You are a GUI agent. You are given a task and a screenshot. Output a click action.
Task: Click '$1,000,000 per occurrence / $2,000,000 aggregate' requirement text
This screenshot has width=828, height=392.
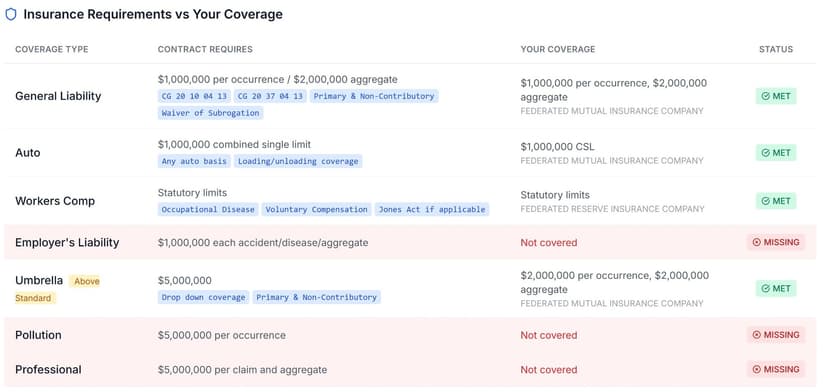tap(278, 80)
